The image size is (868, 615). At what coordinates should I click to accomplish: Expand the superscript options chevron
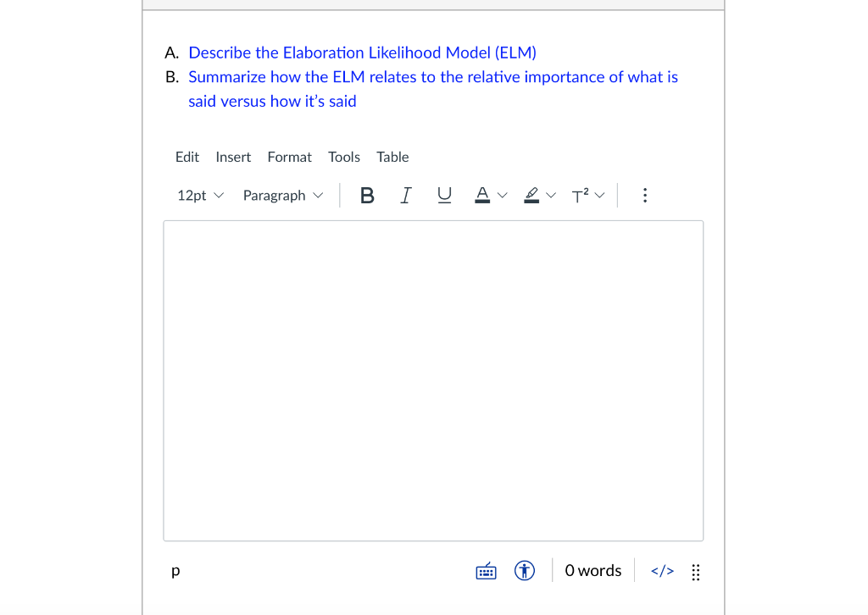click(601, 195)
